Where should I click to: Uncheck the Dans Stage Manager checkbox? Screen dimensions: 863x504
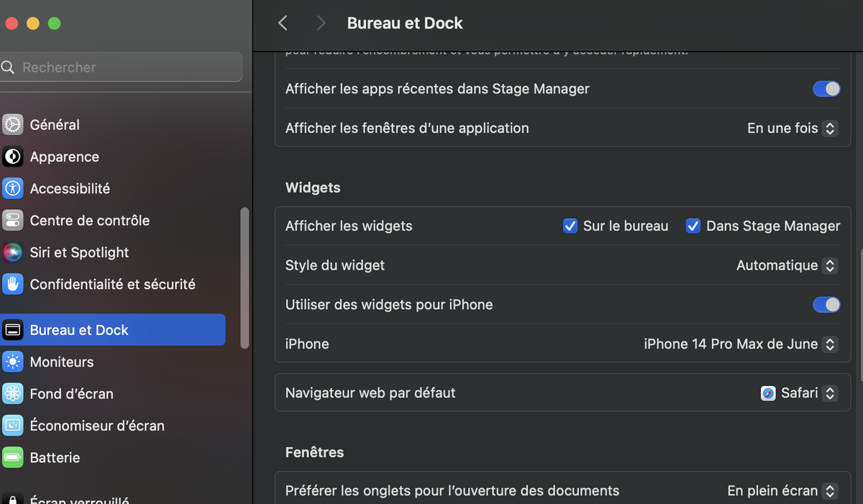click(693, 226)
